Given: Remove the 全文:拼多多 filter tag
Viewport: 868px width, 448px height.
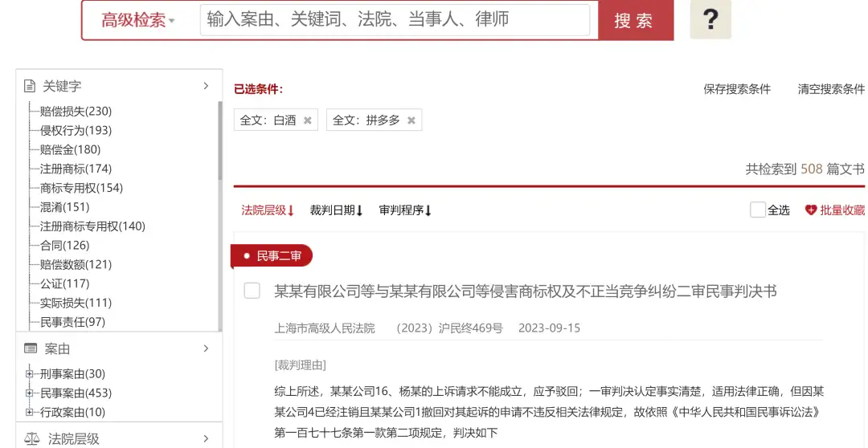Looking at the screenshot, I should coord(411,120).
